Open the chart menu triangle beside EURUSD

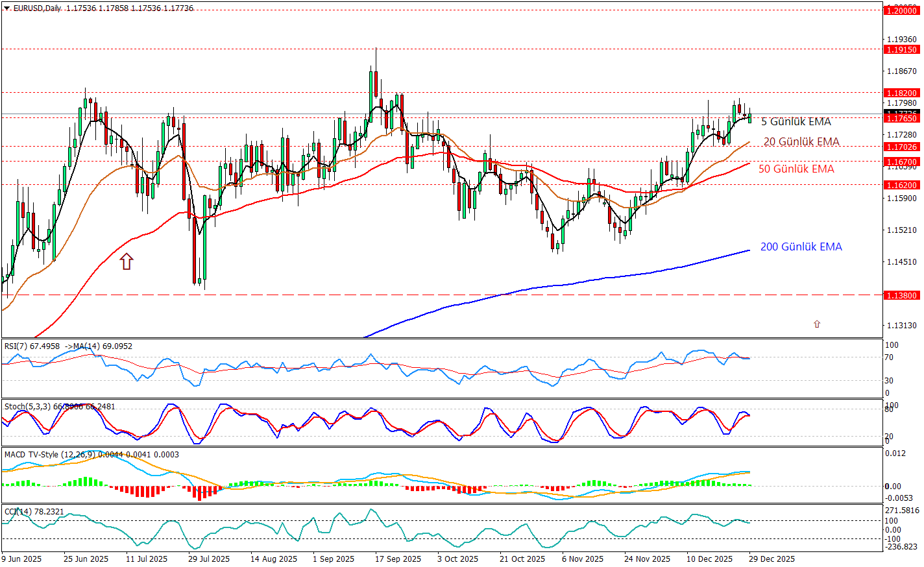(x=6, y=8)
